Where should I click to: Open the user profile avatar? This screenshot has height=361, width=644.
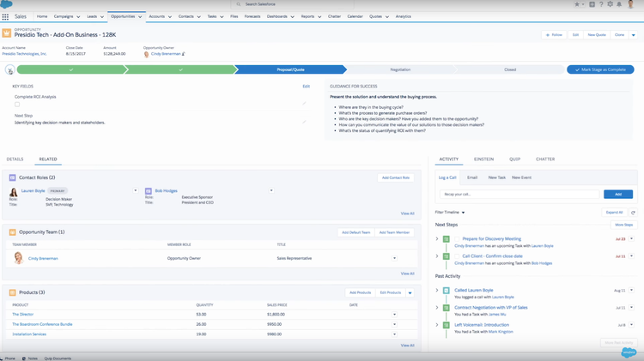[x=631, y=4]
